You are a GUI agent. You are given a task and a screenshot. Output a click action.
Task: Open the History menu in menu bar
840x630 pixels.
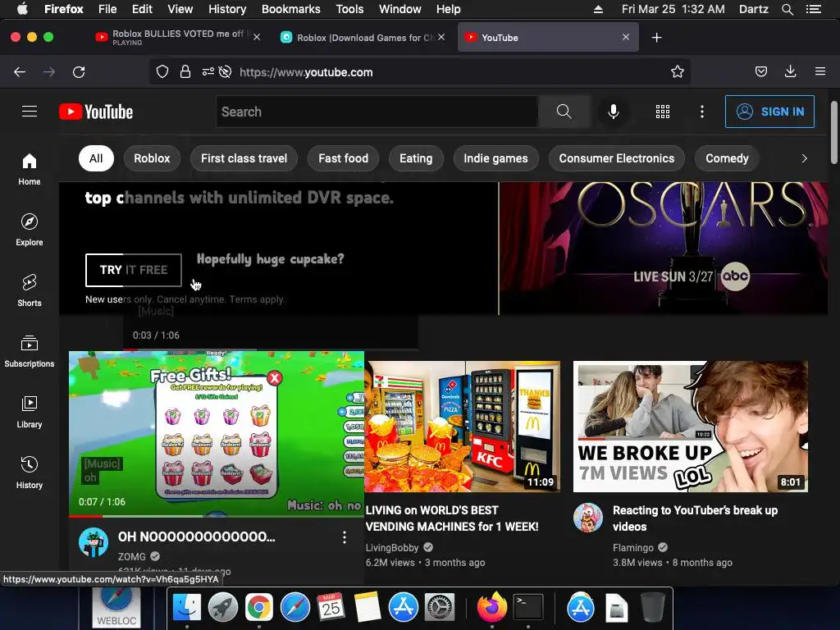[x=227, y=9]
